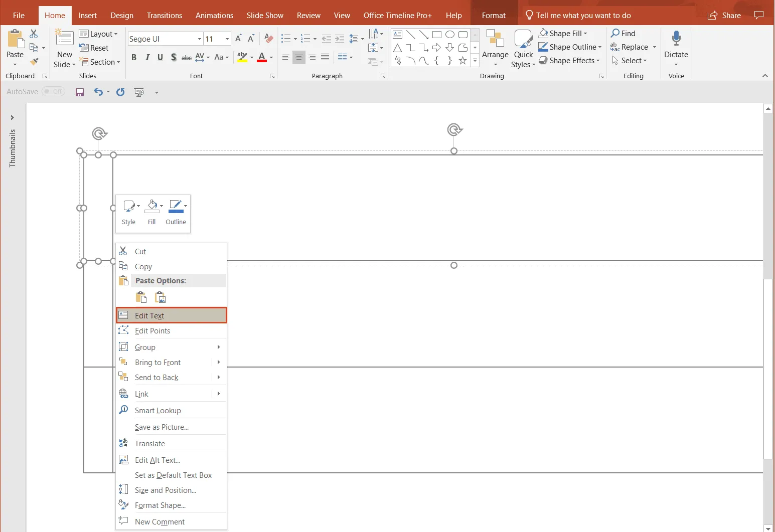This screenshot has width=775, height=532.
Task: Click the Share button
Action: tap(724, 16)
